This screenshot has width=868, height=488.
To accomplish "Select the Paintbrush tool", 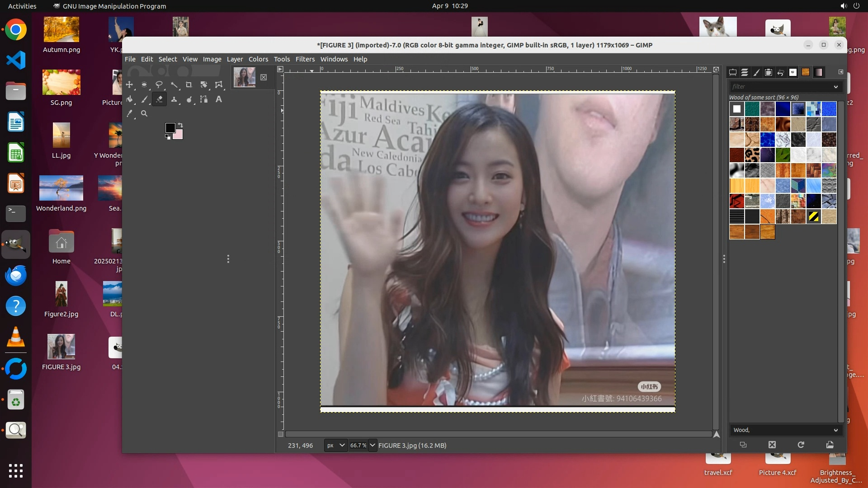I will 144,99.
